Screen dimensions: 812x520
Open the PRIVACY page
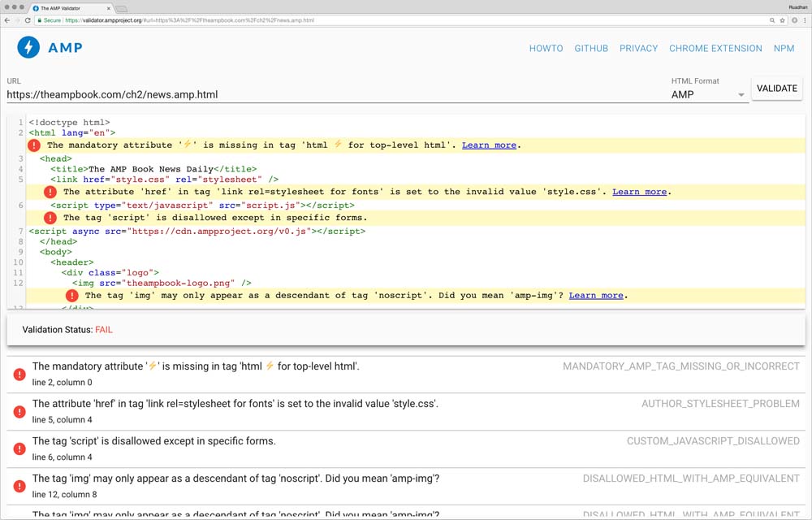[x=638, y=48]
